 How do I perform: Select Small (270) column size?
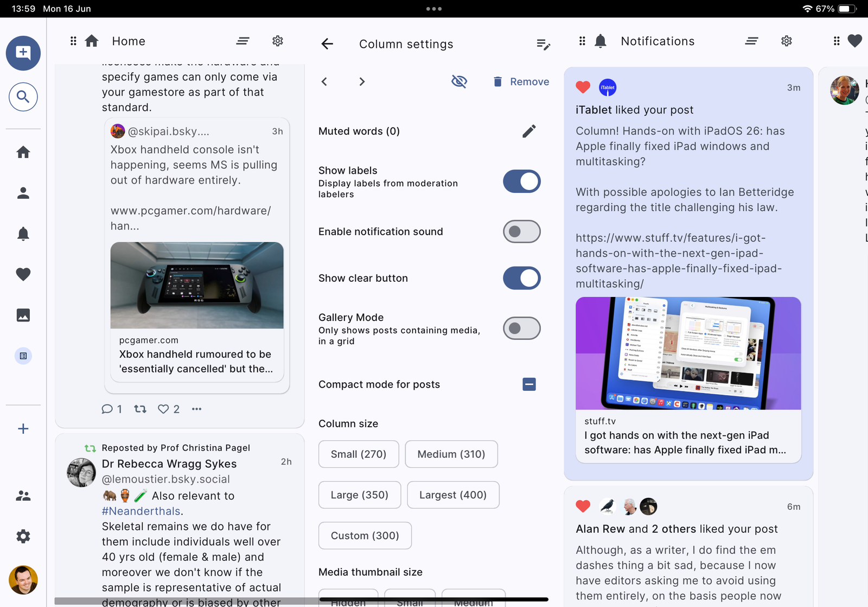coord(359,454)
